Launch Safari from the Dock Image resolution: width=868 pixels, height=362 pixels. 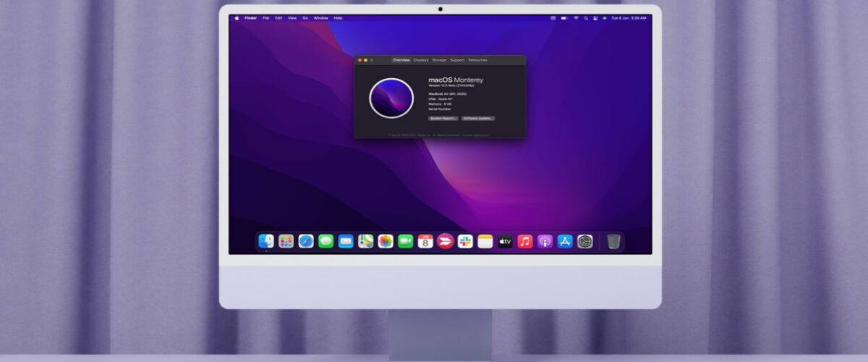point(306,241)
